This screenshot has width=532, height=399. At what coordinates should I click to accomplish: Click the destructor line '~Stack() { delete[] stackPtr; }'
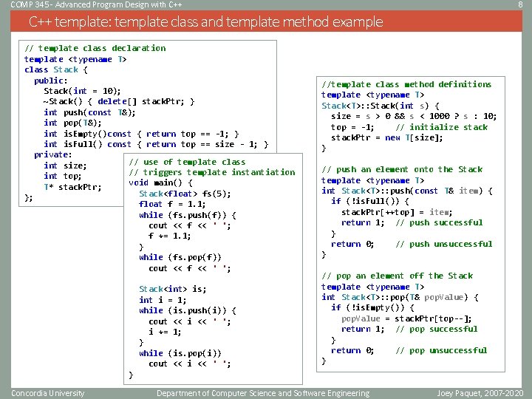[x=119, y=101]
